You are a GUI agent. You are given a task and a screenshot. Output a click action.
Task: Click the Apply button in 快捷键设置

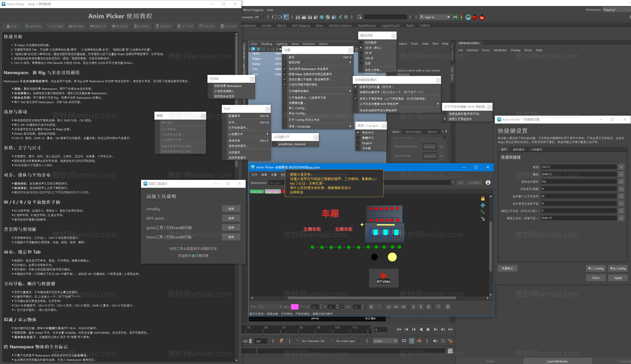618,278
